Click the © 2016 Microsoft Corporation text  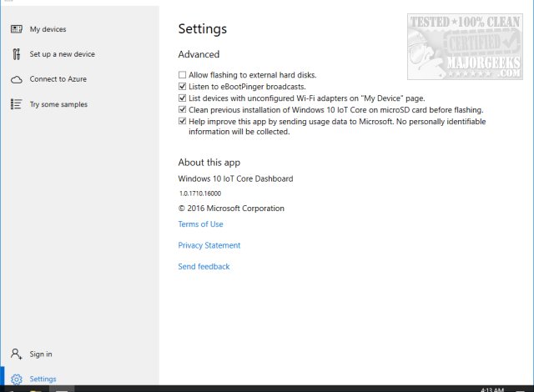(x=231, y=209)
